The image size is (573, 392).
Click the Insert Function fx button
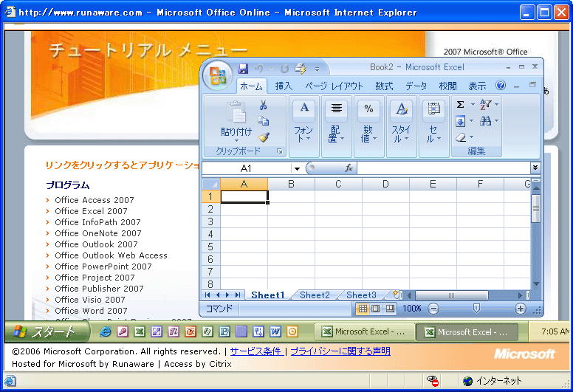[x=349, y=168]
